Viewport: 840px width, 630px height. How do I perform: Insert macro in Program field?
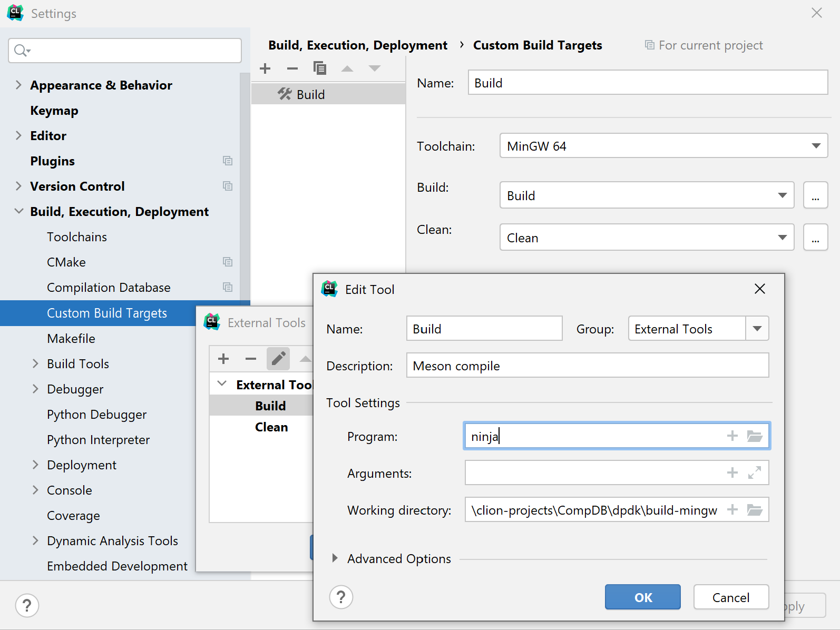pos(732,436)
